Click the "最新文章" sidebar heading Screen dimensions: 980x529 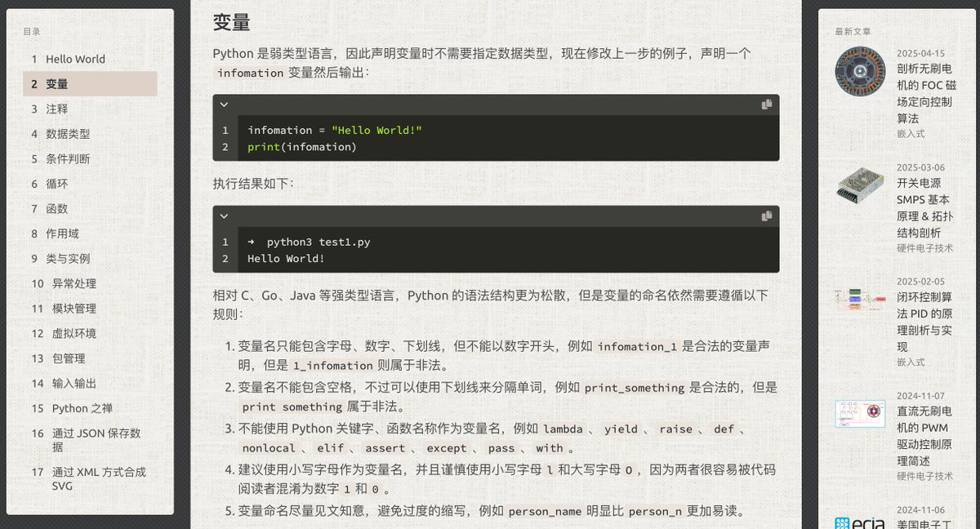point(853,32)
